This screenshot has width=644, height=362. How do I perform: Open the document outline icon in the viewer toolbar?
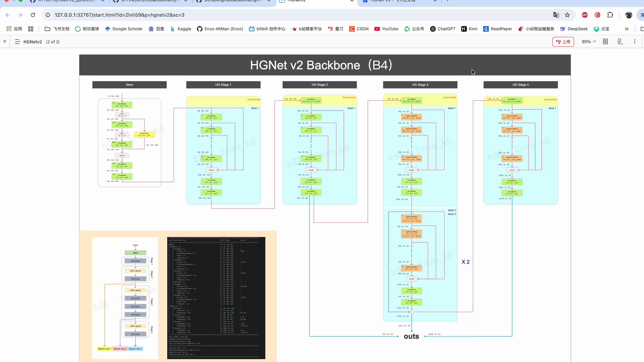tap(605, 42)
